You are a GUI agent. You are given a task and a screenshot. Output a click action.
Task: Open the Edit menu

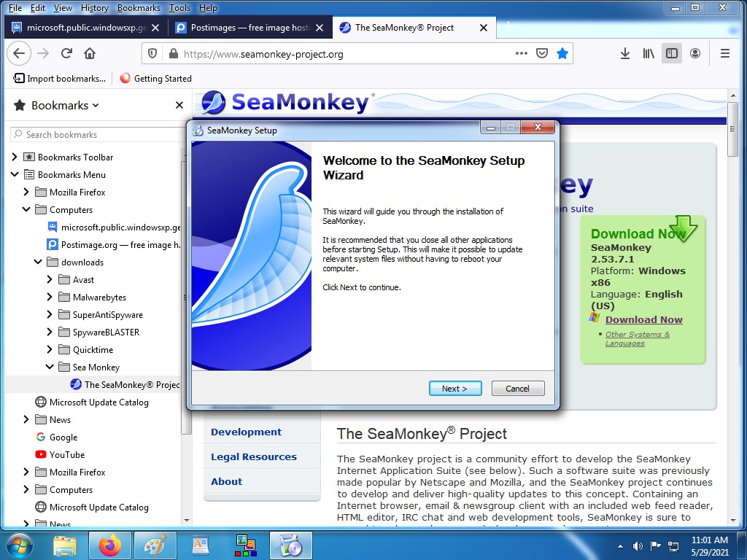click(38, 7)
